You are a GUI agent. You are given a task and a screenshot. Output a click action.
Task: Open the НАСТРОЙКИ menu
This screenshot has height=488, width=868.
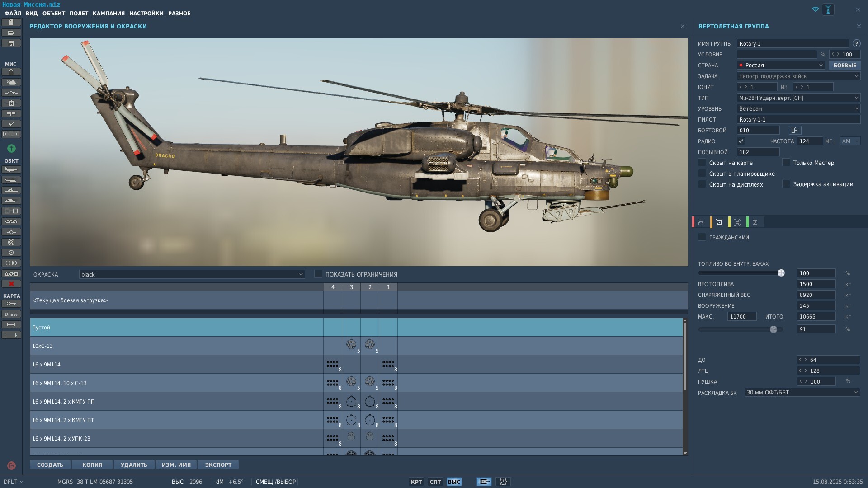click(x=146, y=14)
